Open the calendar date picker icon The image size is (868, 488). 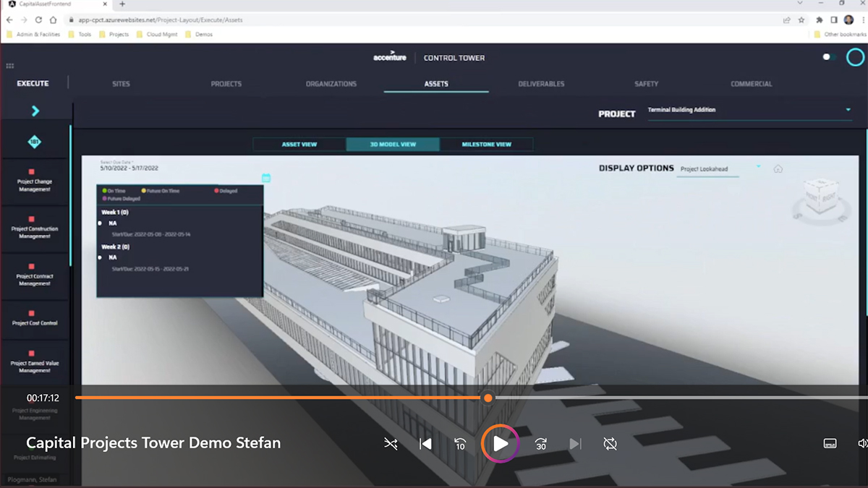[265, 177]
